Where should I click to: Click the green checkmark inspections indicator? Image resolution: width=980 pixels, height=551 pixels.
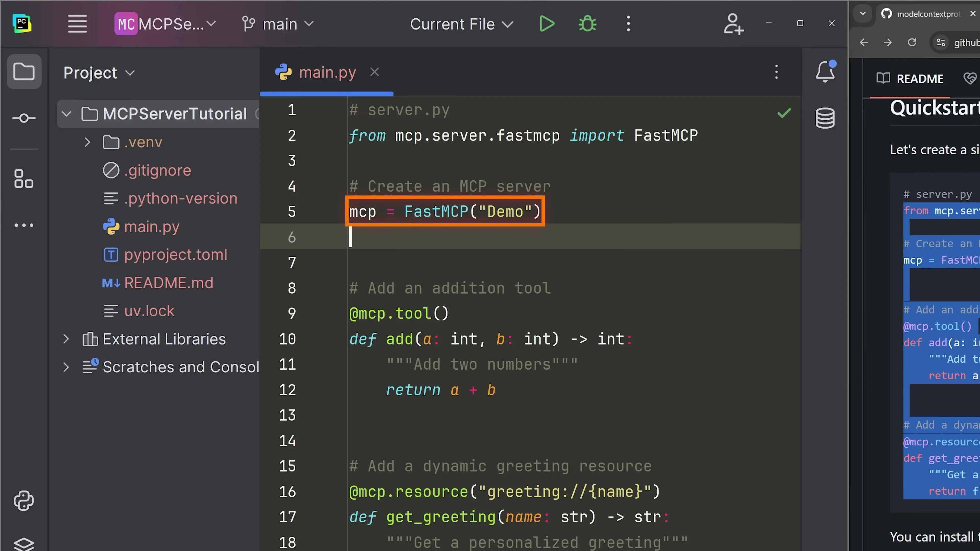784,113
